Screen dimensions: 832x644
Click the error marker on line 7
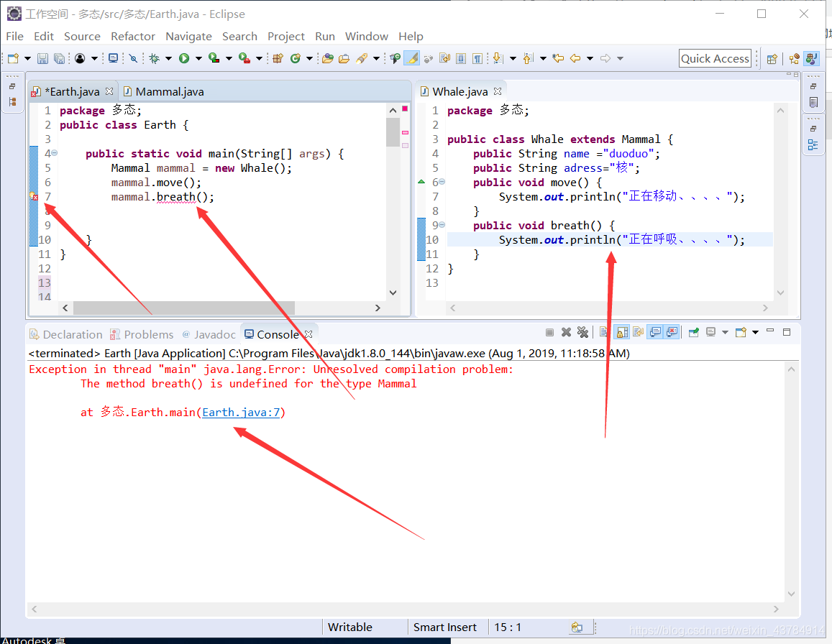[x=34, y=197]
